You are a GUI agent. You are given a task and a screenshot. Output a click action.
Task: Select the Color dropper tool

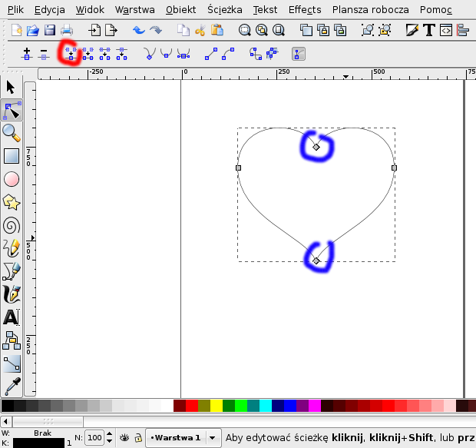[x=12, y=387]
